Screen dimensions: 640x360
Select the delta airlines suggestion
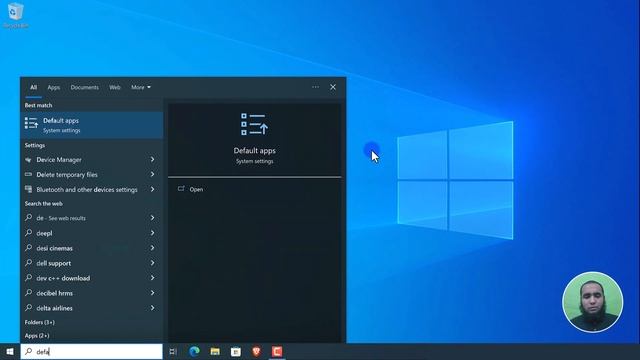click(x=92, y=308)
